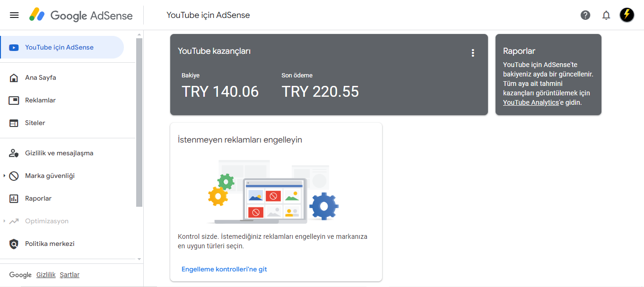The width and height of the screenshot is (644, 287).
Task: Open Raporlar in the sidebar
Action: tap(38, 198)
